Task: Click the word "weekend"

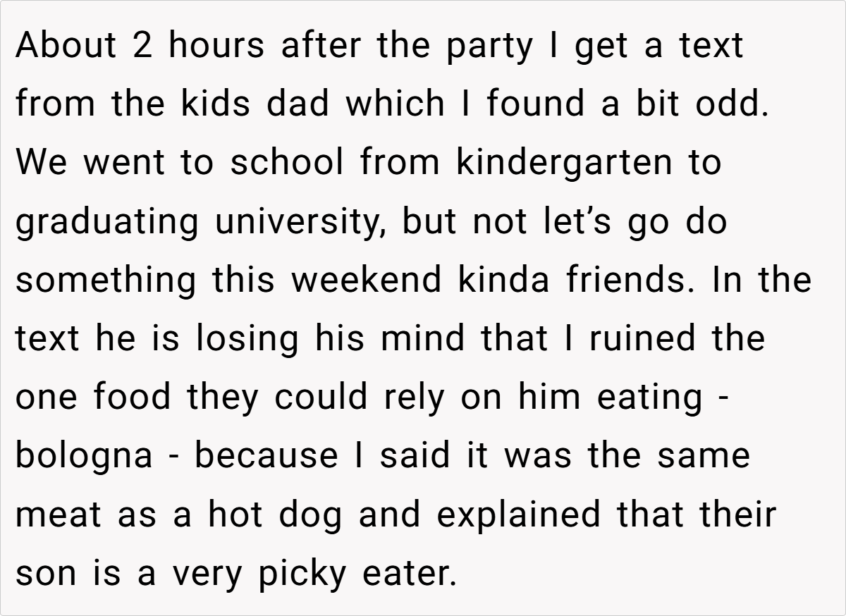Action: click(368, 280)
